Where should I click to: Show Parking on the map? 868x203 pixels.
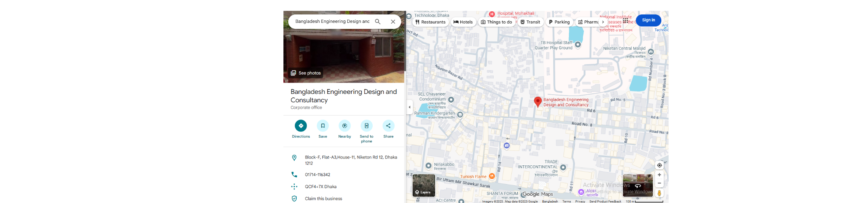(559, 22)
